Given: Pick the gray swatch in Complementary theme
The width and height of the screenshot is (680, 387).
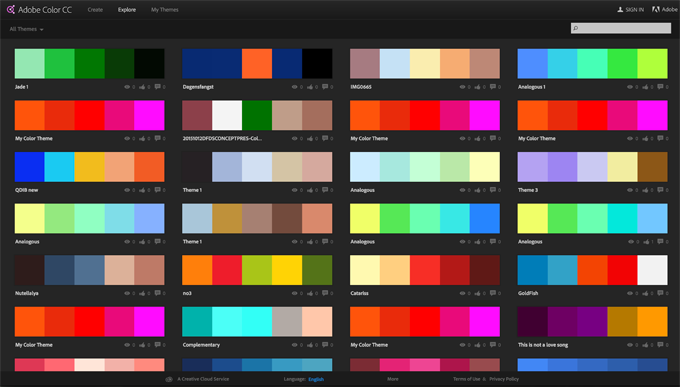Looking at the screenshot, I should coord(287,321).
